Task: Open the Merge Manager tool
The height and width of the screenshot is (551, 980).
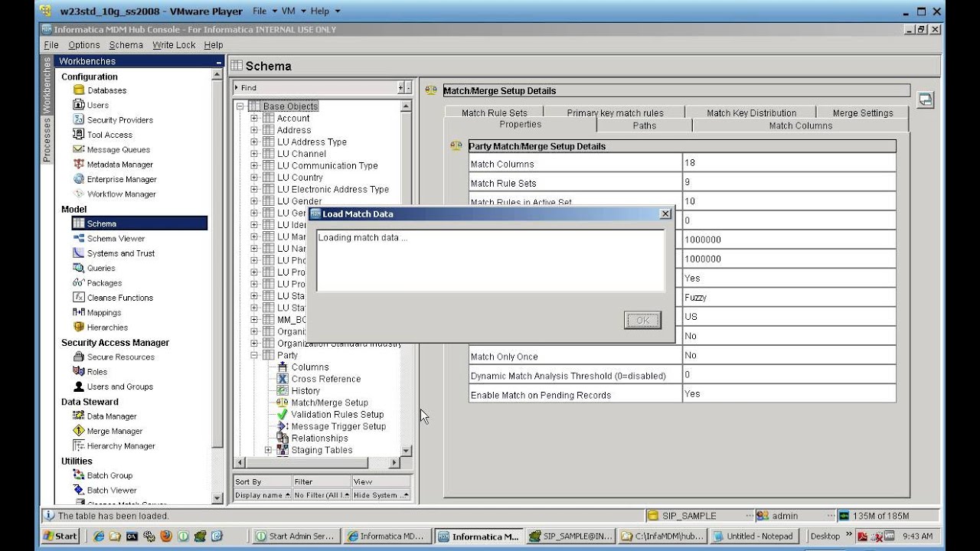Action: pyautogui.click(x=106, y=431)
